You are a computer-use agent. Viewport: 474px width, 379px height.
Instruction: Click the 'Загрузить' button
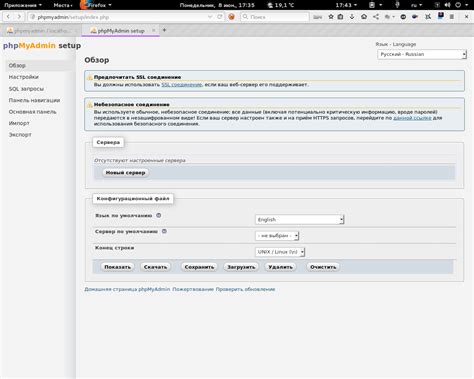click(x=241, y=267)
